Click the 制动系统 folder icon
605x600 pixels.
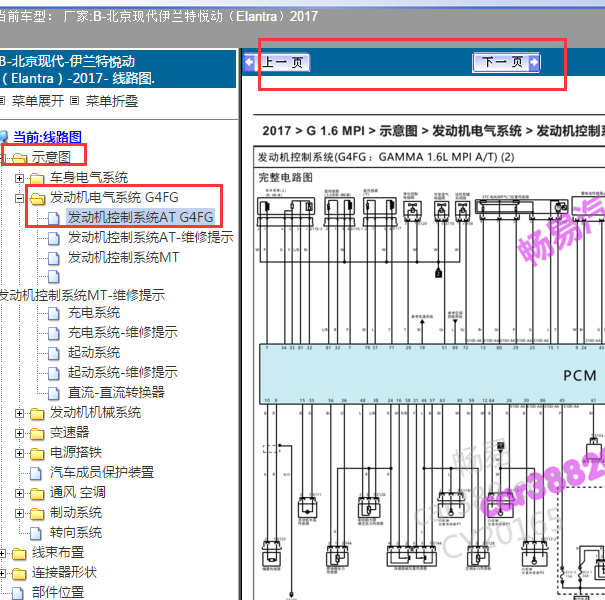pyautogui.click(x=37, y=514)
